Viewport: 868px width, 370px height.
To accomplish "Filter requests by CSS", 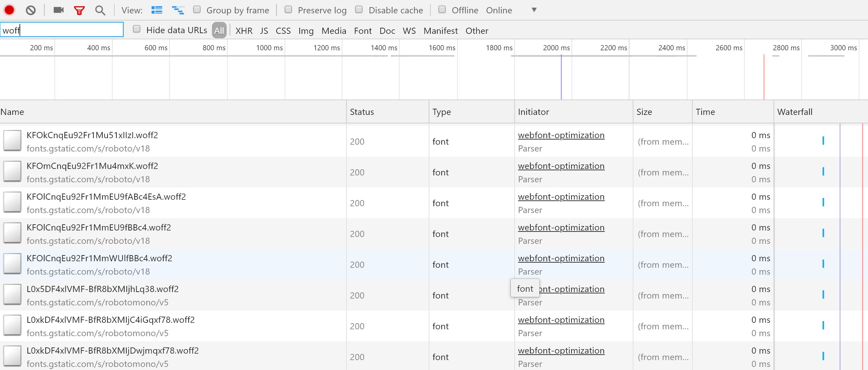I will 283,31.
